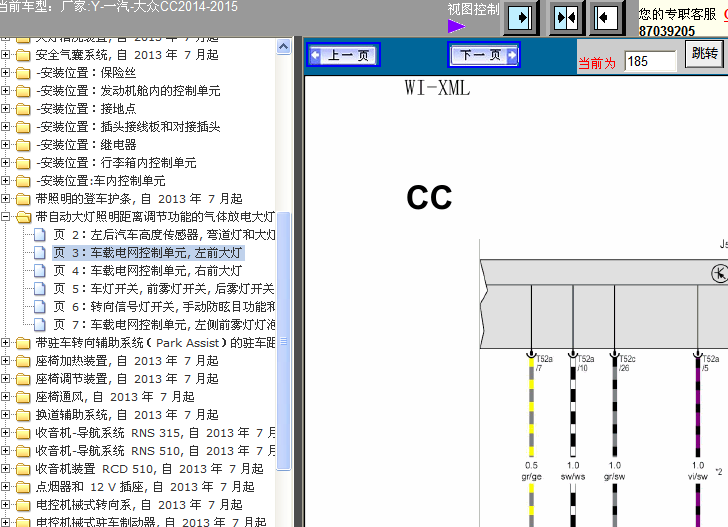Click connector label T52c /26

[x=627, y=363]
